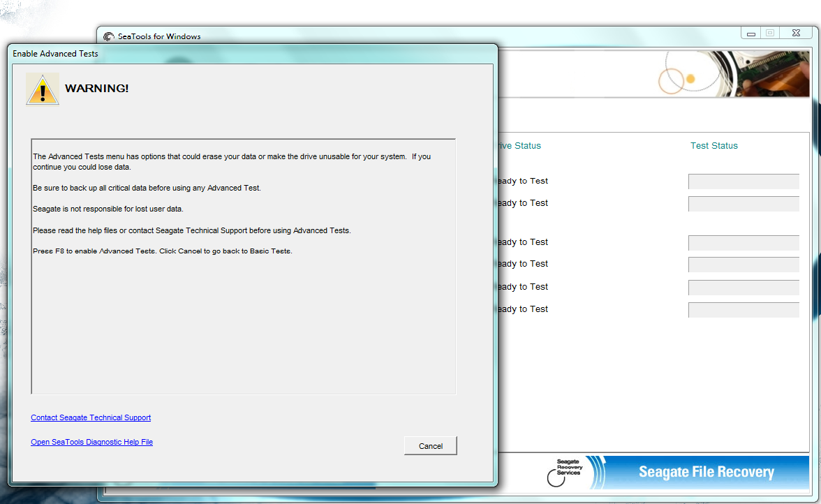Maximize the SeaTools for Windows window
Viewport: 821px width, 504px height.
769,33
